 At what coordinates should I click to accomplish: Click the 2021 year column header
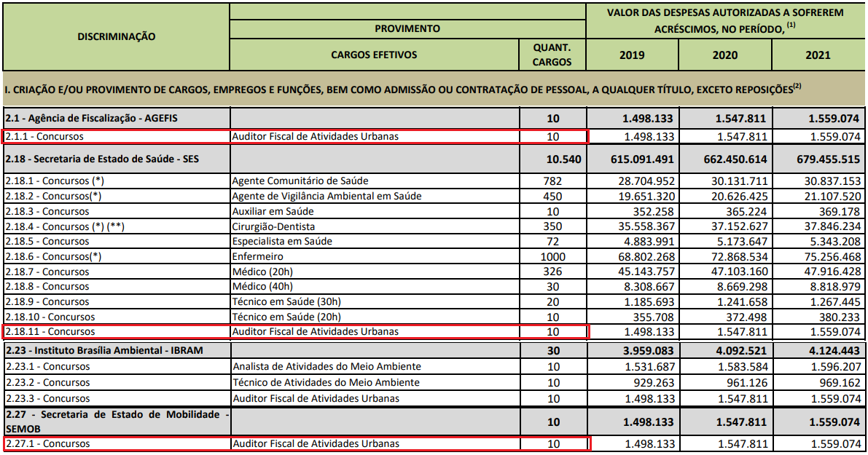pos(818,55)
